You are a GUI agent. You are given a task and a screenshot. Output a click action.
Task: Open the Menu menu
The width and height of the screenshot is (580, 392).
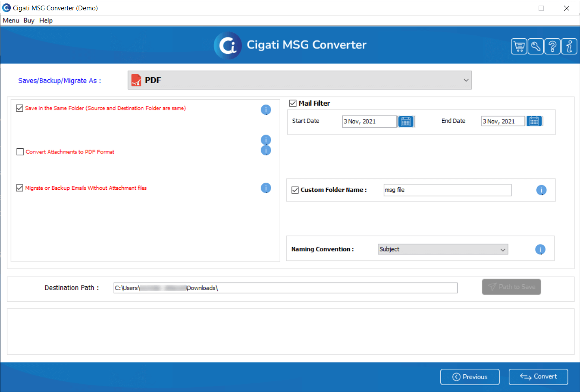[11, 20]
